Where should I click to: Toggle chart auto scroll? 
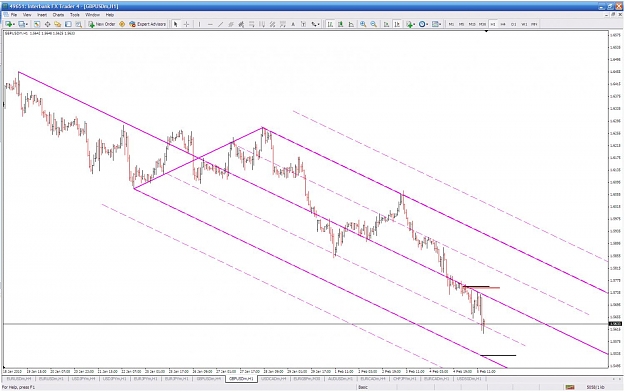point(386,24)
